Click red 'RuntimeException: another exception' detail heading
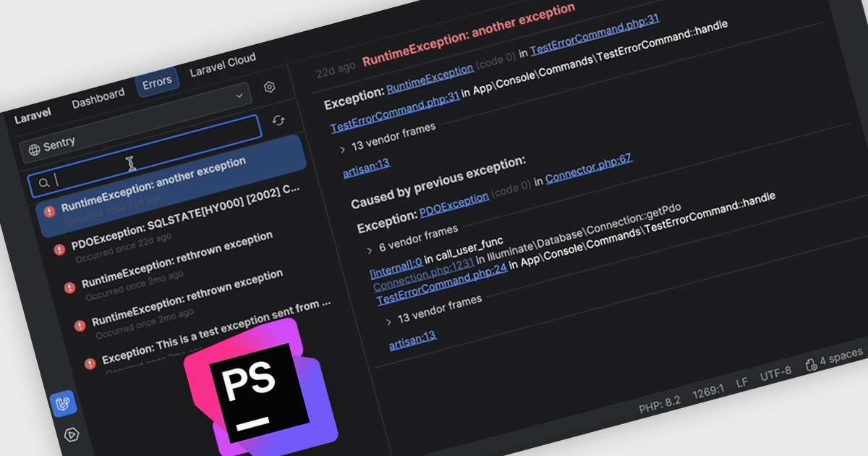868x456 pixels. point(469,34)
